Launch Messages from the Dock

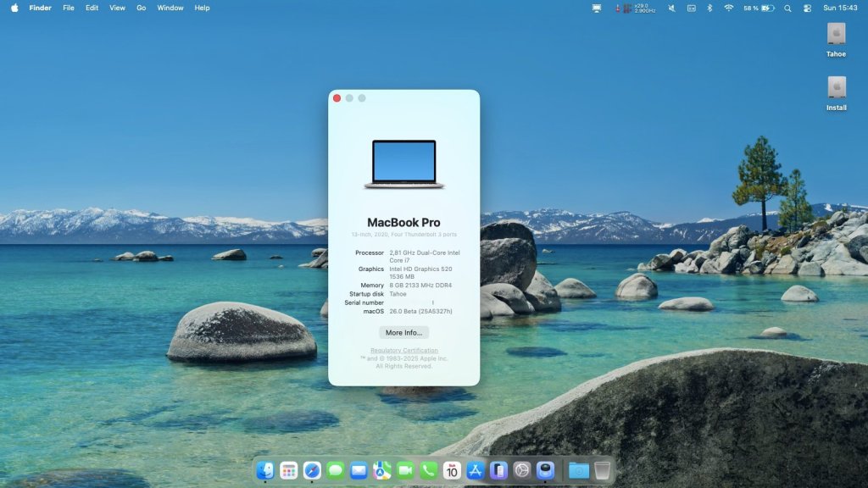click(x=336, y=470)
